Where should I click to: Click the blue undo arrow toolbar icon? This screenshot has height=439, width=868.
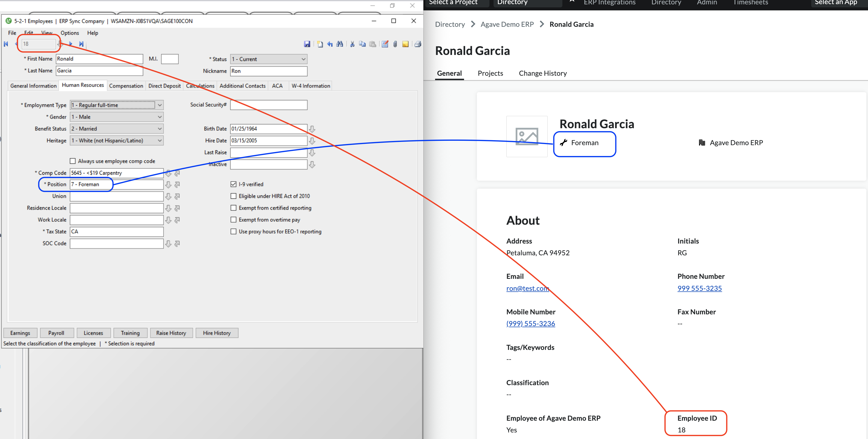click(330, 44)
